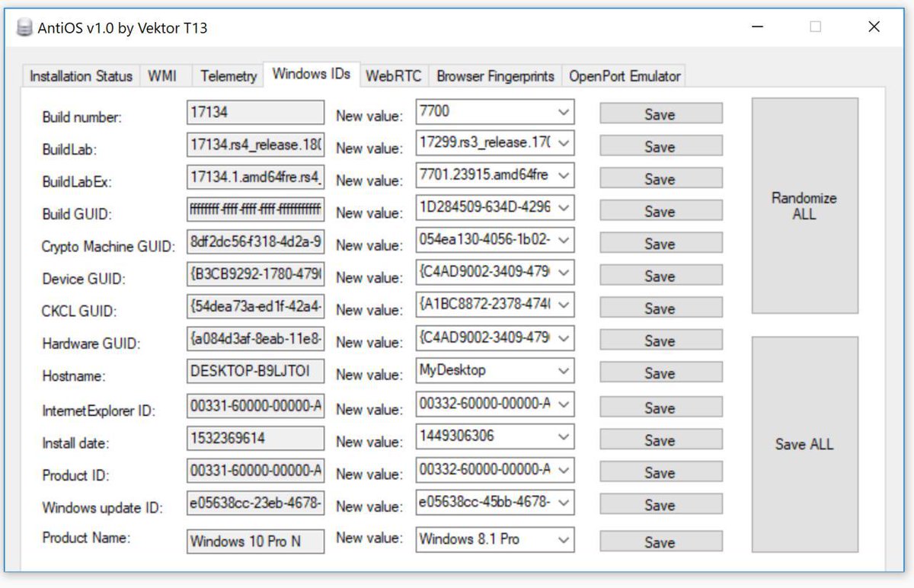Click the current Hardware GUID field {a084d3af
The height and width of the screenshot is (588, 914).
[255, 338]
